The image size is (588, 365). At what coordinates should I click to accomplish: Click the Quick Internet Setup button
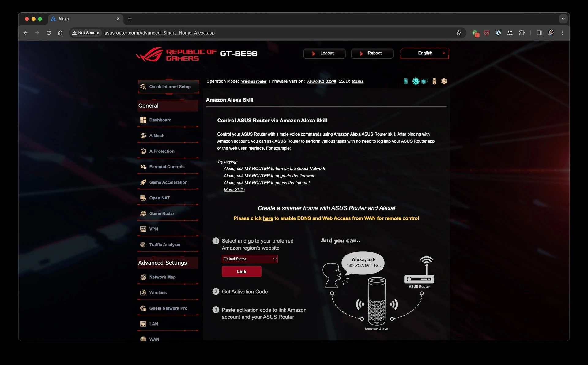[x=168, y=87]
